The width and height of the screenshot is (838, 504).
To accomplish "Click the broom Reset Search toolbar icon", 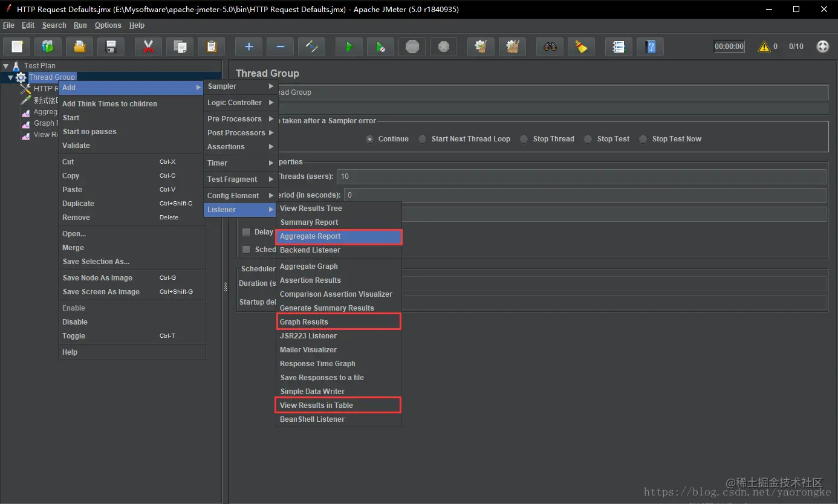I will [581, 47].
